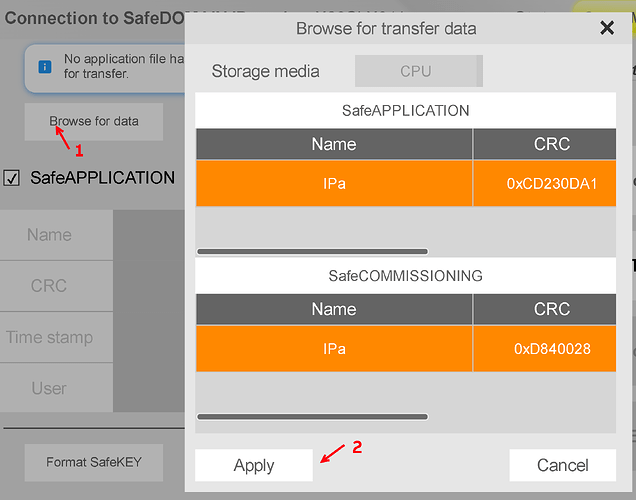This screenshot has width=636, height=500.
Task: Click Apply to confirm transfer data
Action: (254, 465)
